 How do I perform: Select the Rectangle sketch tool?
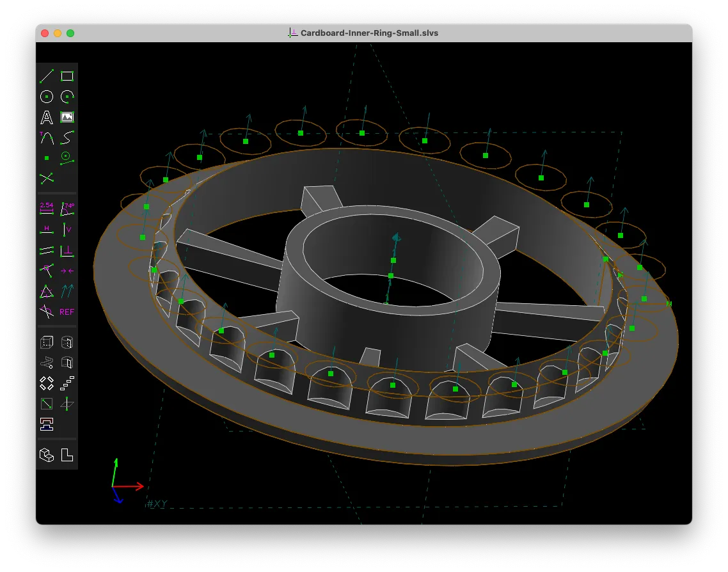coord(67,77)
